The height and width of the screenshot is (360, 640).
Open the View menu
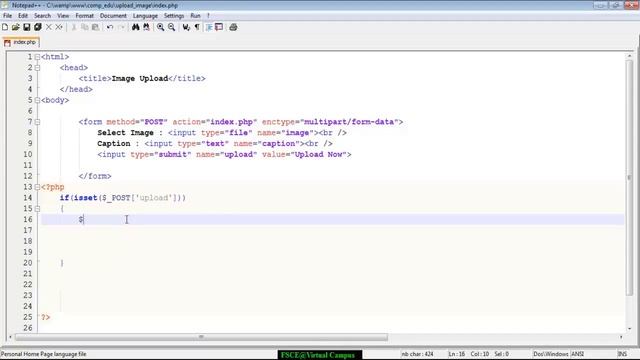(63, 16)
